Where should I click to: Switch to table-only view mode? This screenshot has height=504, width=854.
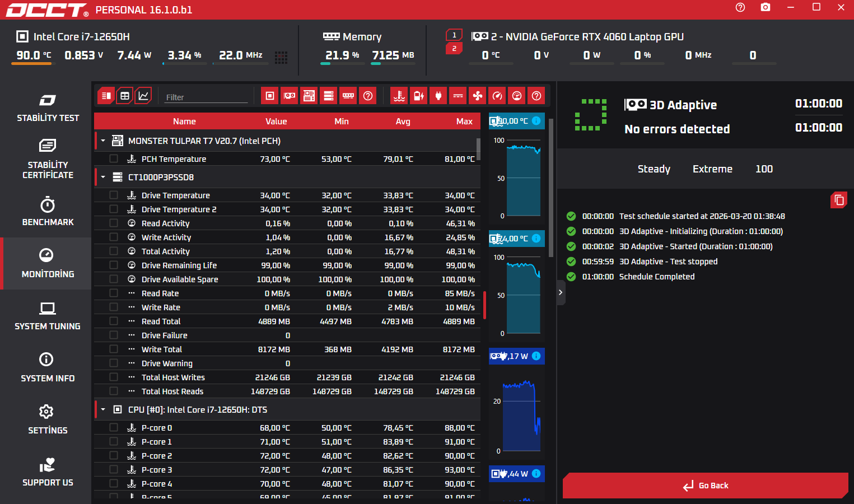[125, 96]
